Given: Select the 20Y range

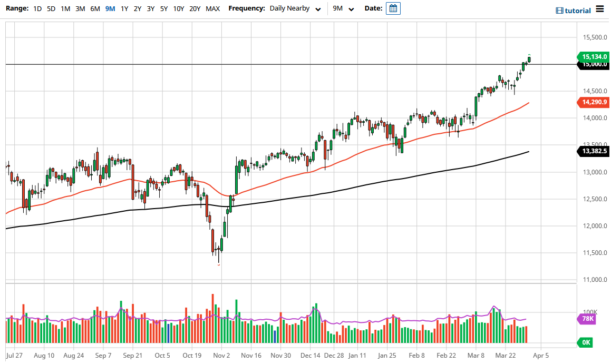Looking at the screenshot, I should [194, 8].
